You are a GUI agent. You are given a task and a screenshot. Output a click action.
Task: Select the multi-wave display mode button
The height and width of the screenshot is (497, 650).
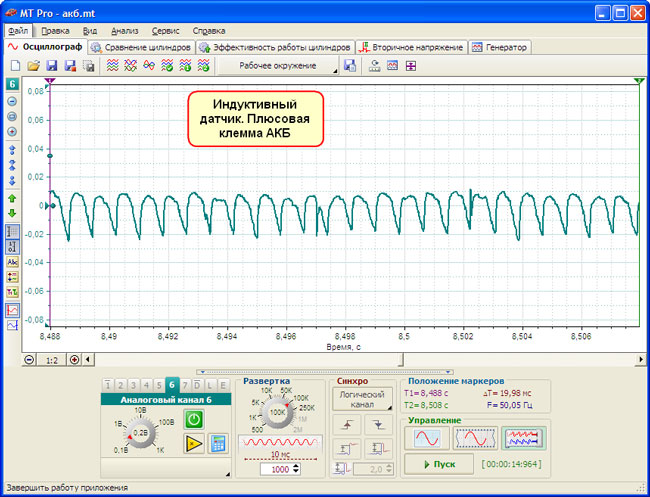pyautogui.click(x=522, y=438)
